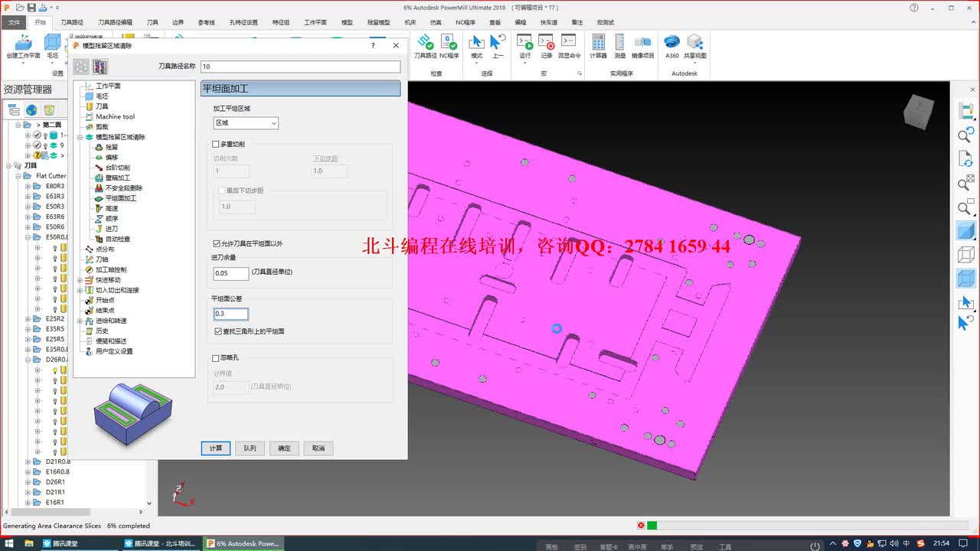Screen dimensions: 980x551
Task: Switch to the NC程序 ribbon tab
Action: pos(465,22)
